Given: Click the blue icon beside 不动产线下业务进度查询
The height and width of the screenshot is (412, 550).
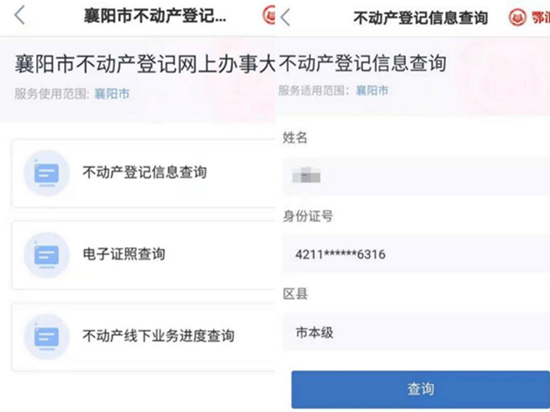Looking at the screenshot, I should coord(46,337).
